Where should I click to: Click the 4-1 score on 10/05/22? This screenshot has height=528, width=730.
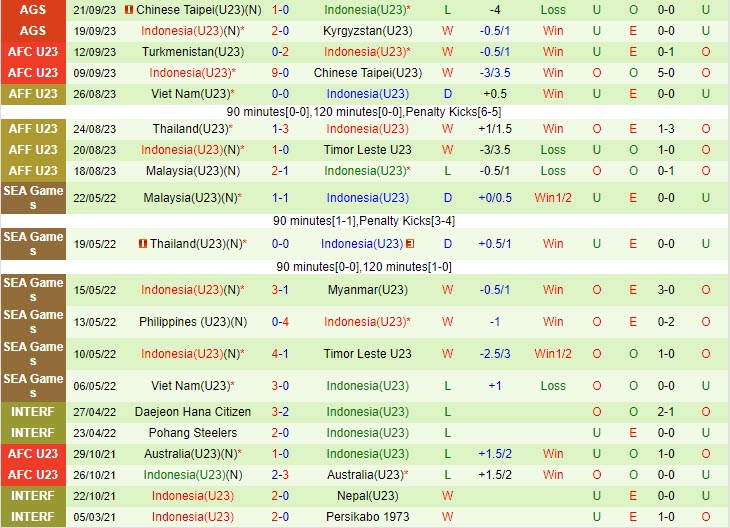click(x=280, y=354)
